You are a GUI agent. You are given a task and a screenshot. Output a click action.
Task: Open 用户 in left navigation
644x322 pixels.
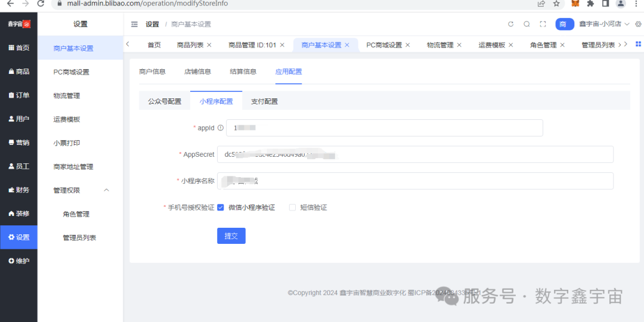[x=19, y=119]
